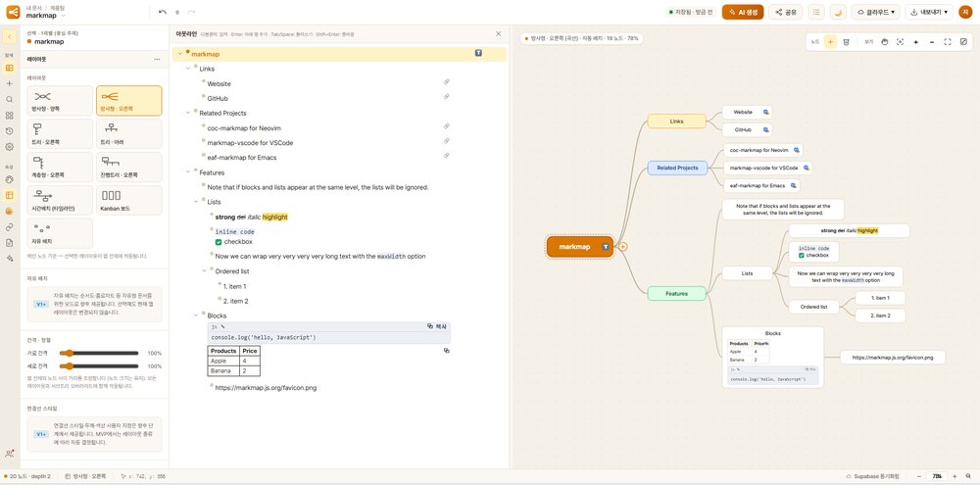Viewport: 980px width, 485px height.
Task: Click the undo arrow in the header
Action: [x=163, y=12]
